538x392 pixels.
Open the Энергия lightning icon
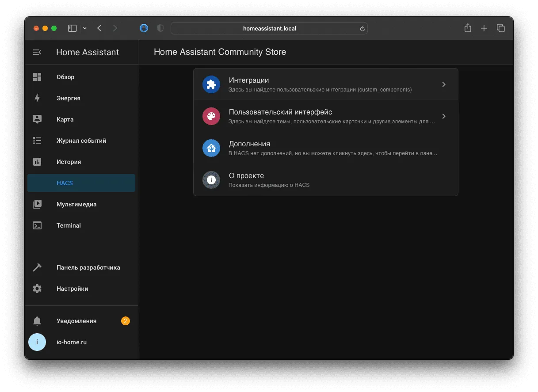coord(37,98)
